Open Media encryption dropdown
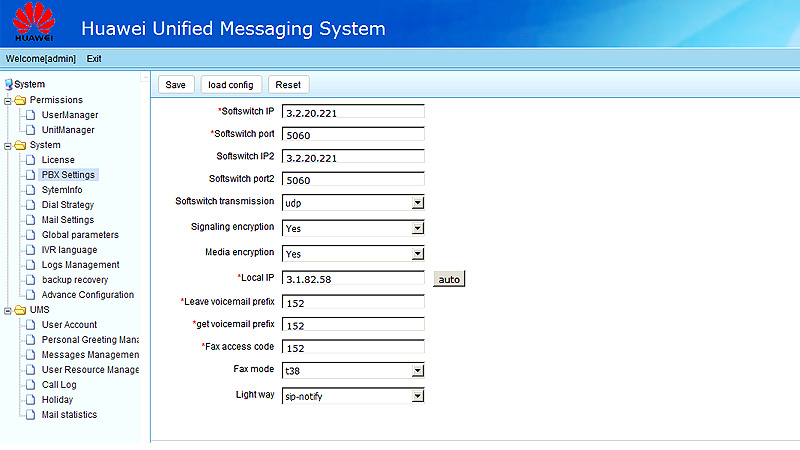 click(418, 254)
